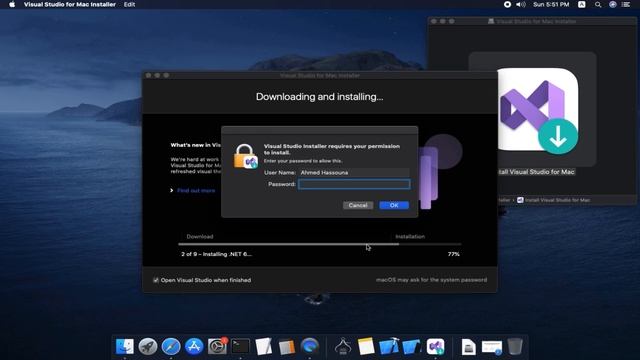The height and width of the screenshot is (360, 640).
Task: Restore minimized window thumbnail in dock
Action: pos(492,347)
